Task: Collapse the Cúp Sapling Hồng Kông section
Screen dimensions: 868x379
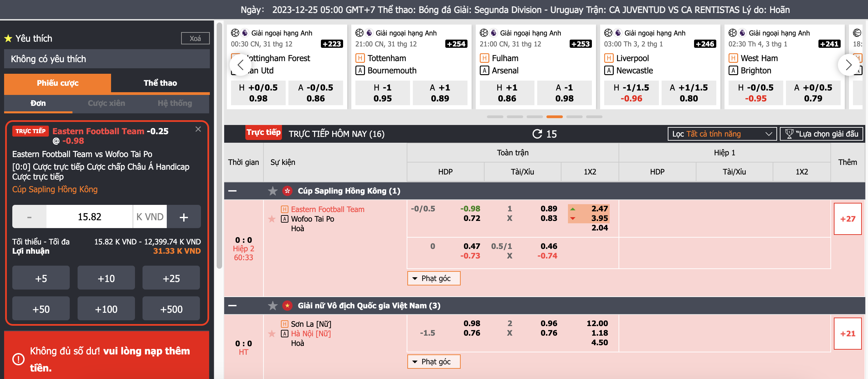Action: click(x=232, y=191)
